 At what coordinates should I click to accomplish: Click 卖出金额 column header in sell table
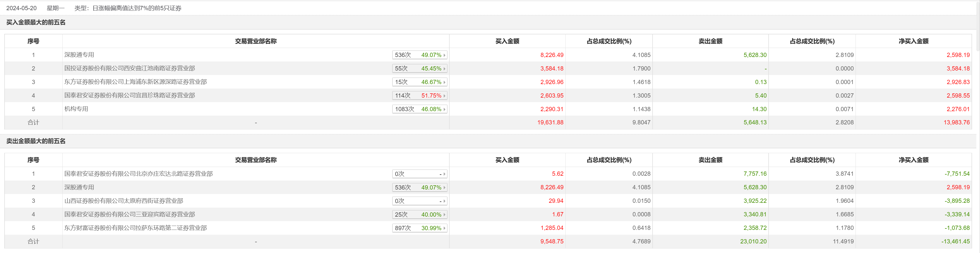click(710, 160)
